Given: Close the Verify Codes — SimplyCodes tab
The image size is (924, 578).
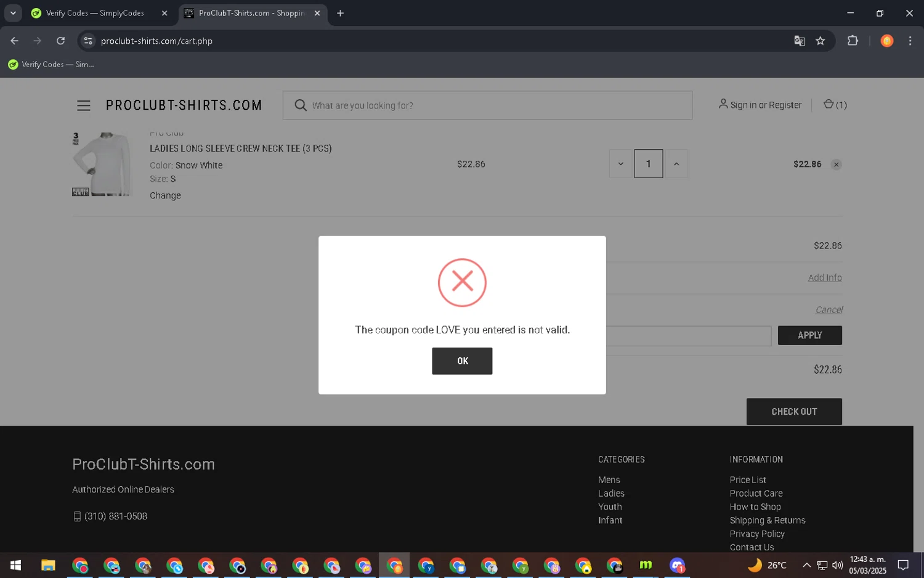Looking at the screenshot, I should 164,13.
